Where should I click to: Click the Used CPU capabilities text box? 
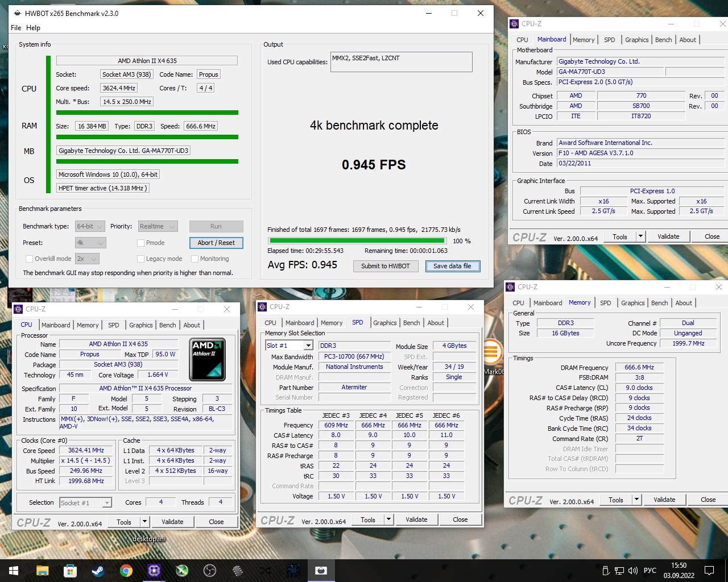coord(402,62)
